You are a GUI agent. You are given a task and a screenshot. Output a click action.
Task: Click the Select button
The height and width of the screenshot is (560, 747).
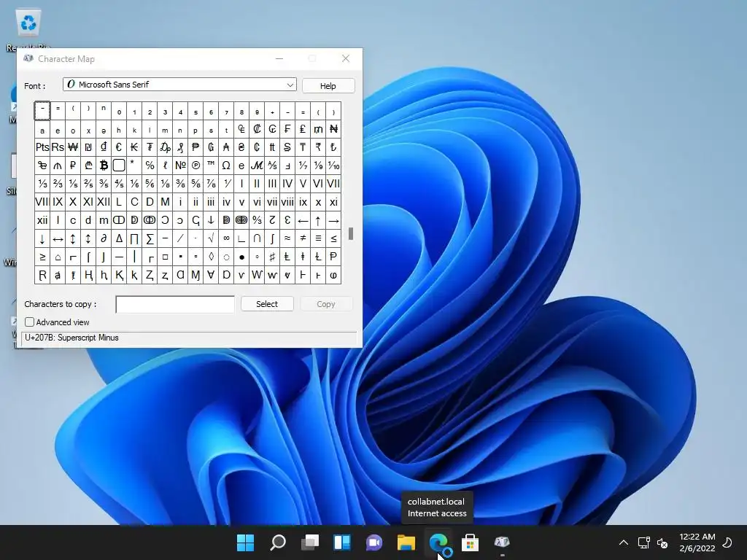click(267, 304)
